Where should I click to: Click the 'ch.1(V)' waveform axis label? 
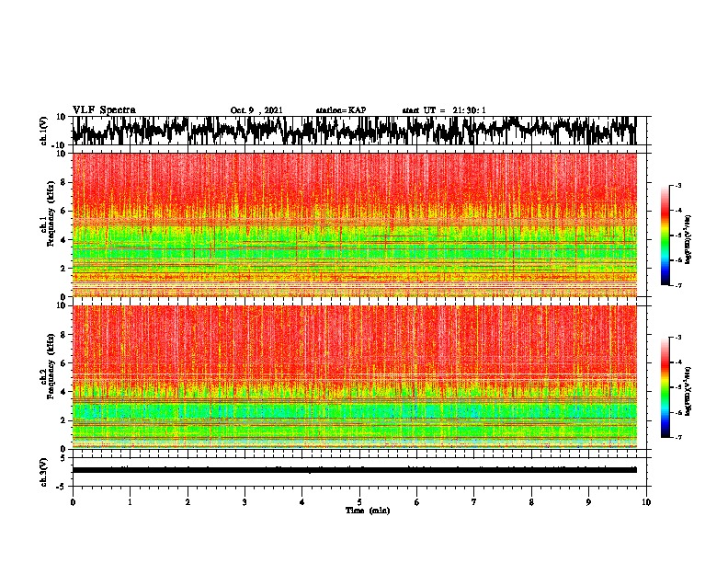pos(44,131)
